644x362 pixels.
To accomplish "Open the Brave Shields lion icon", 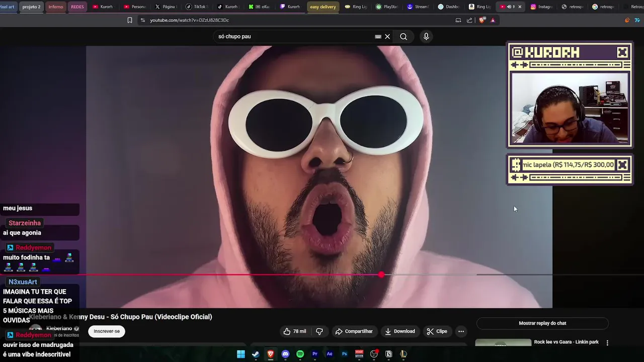I will pos(482,20).
